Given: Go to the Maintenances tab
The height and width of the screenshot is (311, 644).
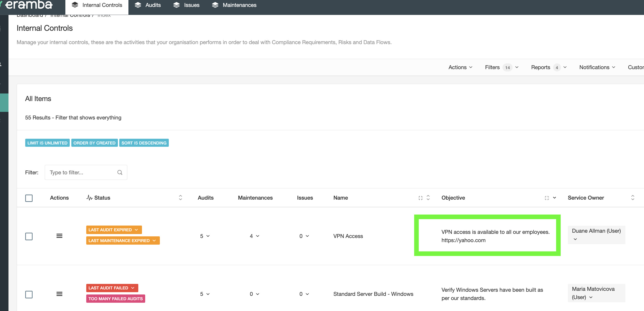Looking at the screenshot, I should tap(234, 5).
